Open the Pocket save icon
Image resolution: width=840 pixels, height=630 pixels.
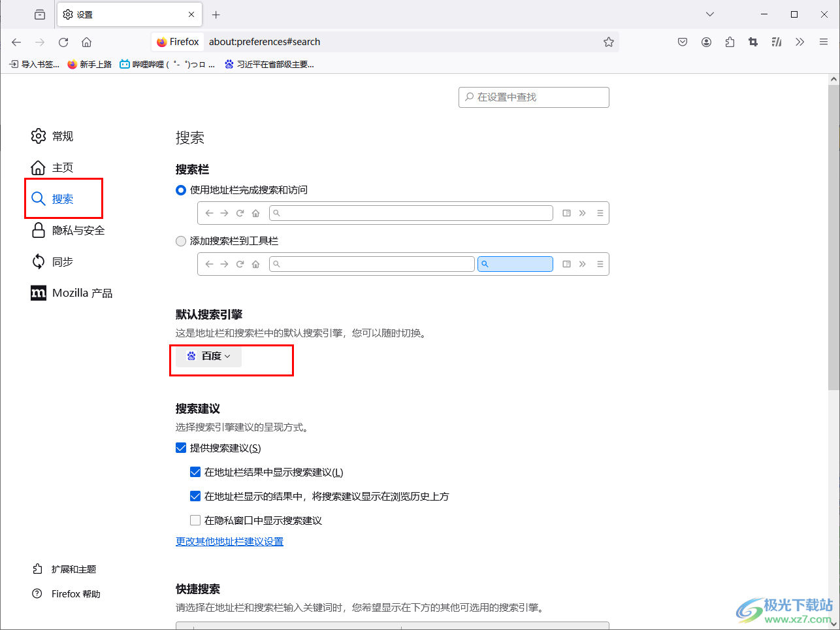(x=683, y=42)
